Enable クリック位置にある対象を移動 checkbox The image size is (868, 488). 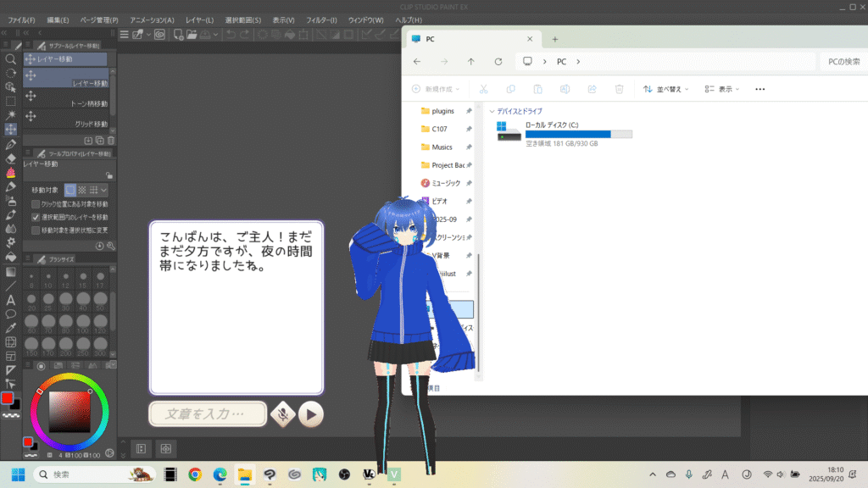click(36, 204)
